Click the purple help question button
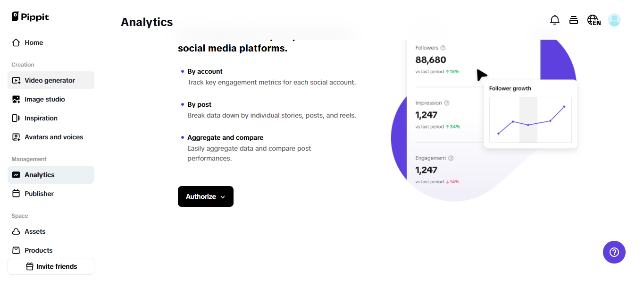This screenshot has height=281, width=644. click(x=614, y=252)
